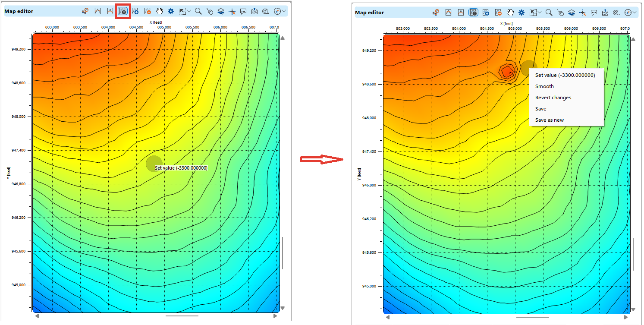
Task: Click Set value (-3300.000000) in the context menu
Action: pyautogui.click(x=565, y=75)
